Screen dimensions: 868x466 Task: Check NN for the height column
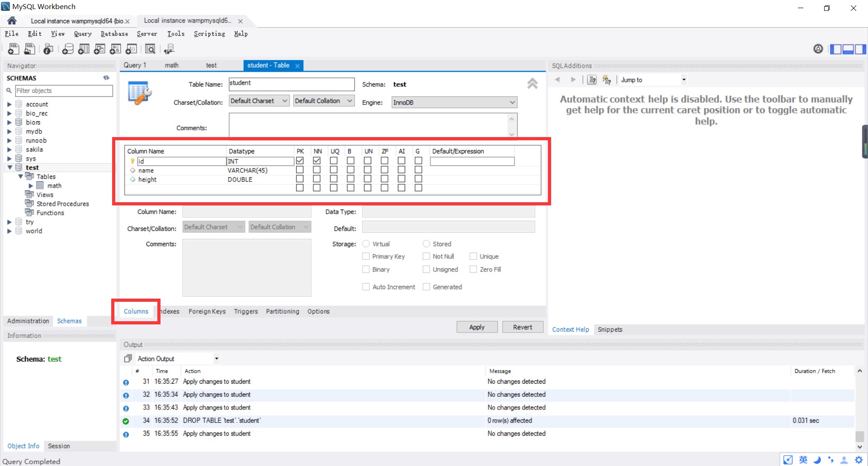tap(317, 179)
